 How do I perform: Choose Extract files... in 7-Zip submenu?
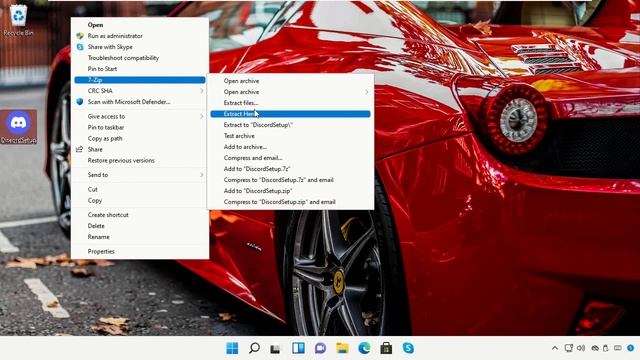[x=290, y=103]
